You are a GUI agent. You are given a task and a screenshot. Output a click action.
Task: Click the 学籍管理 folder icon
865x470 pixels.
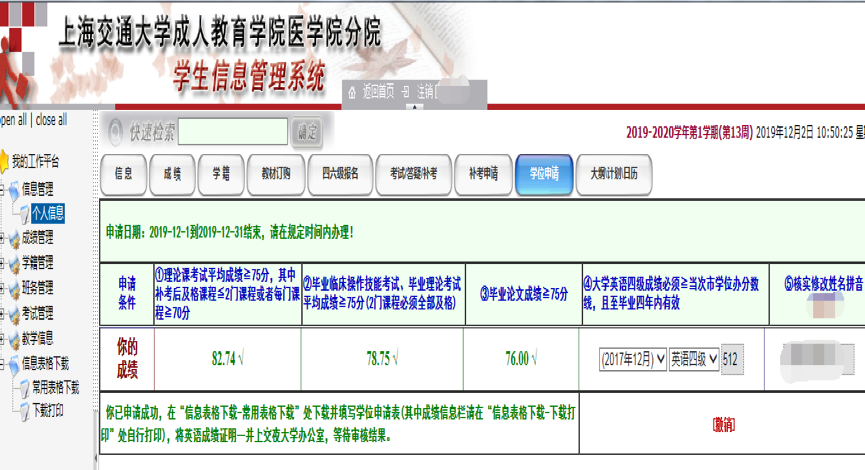[14, 263]
